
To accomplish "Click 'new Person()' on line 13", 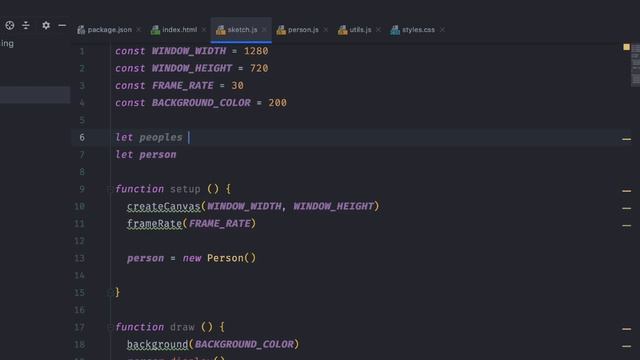I will click(x=219, y=258).
